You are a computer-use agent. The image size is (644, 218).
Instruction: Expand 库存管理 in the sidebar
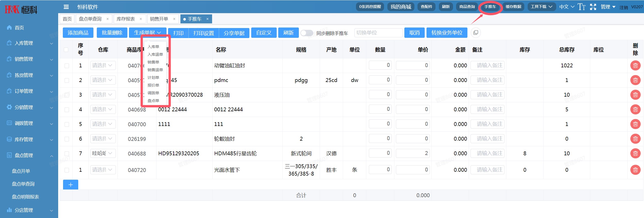29,139
